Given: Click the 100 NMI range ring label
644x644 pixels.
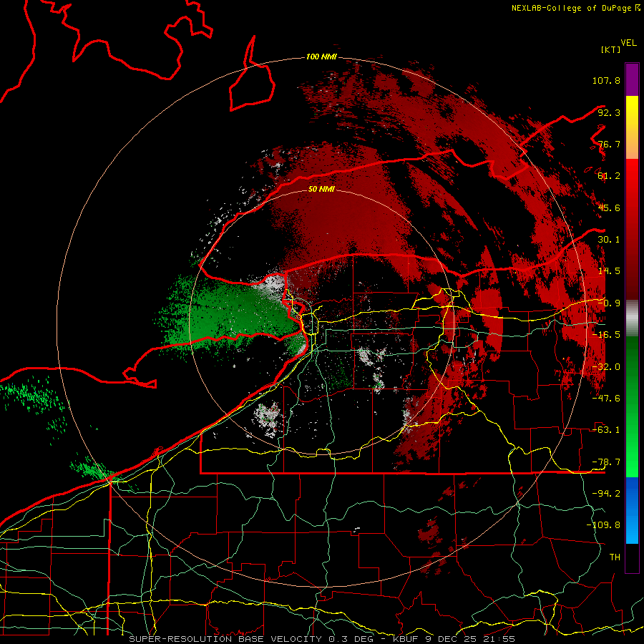Looking at the screenshot, I should [x=321, y=57].
